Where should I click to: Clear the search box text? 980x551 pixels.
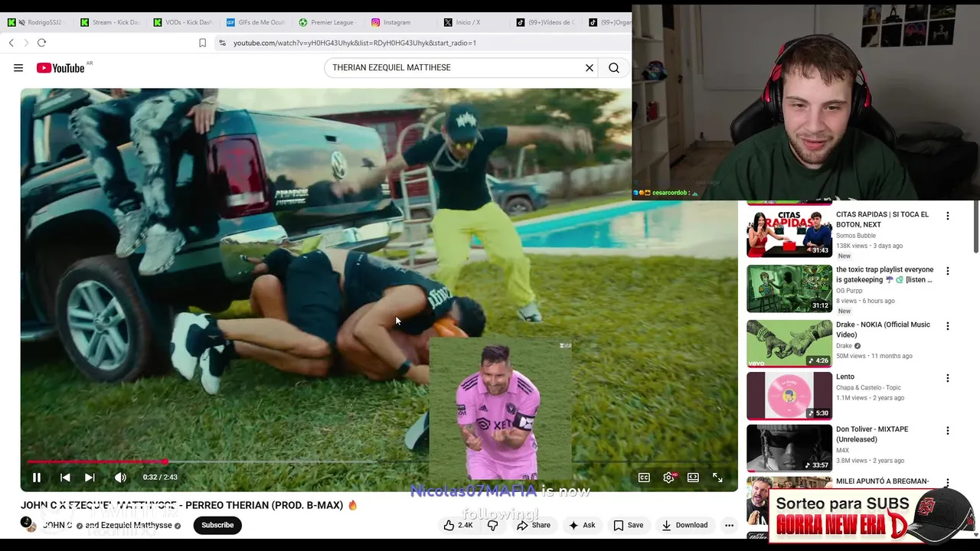(590, 68)
